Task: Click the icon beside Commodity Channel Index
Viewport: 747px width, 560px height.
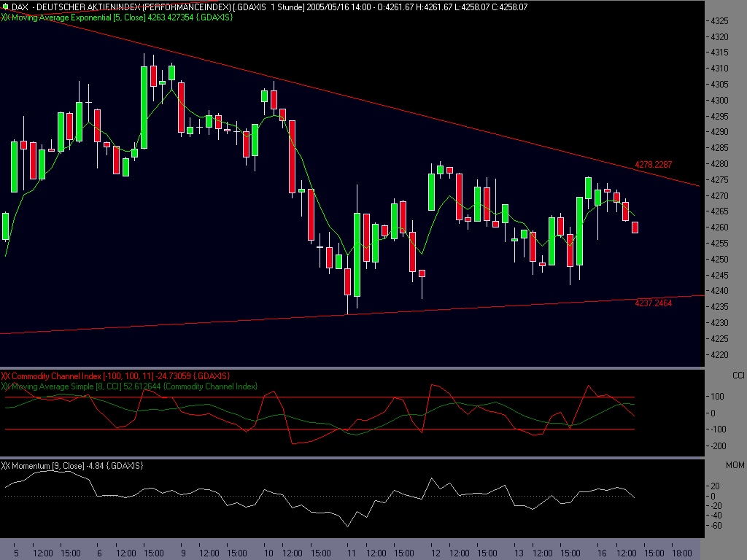Action: [5, 376]
